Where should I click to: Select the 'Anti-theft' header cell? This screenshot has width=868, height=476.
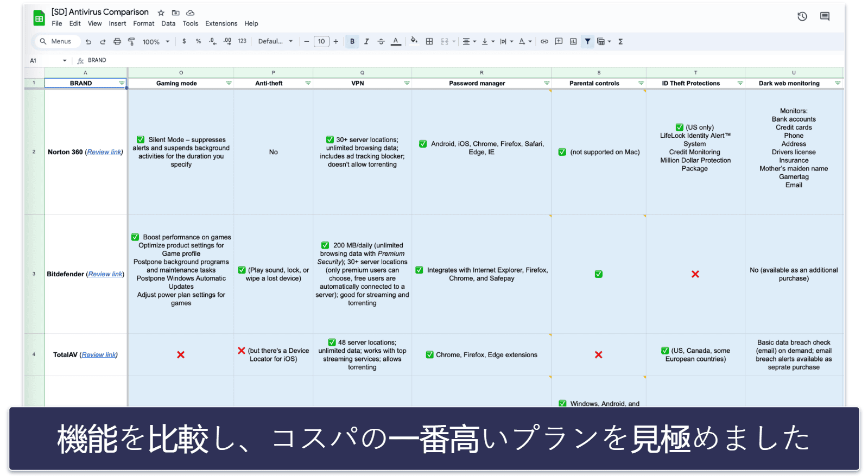point(273,84)
